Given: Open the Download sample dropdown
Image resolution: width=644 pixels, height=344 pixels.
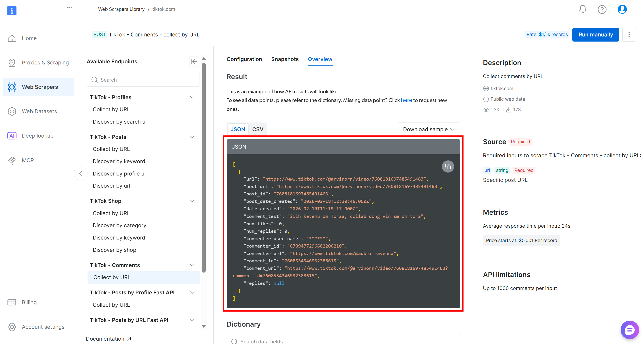Looking at the screenshot, I should click(x=428, y=129).
